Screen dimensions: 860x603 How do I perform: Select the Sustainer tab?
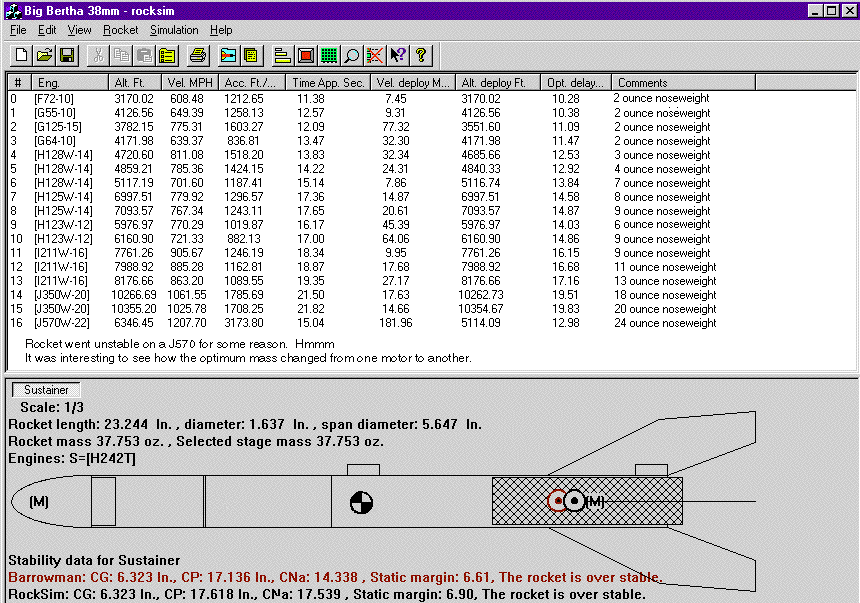[45, 389]
